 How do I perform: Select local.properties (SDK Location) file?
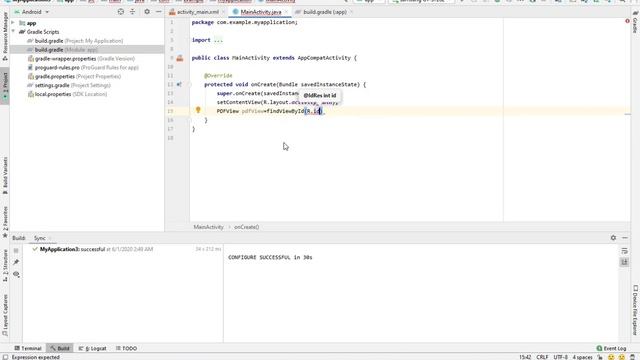coord(67,94)
